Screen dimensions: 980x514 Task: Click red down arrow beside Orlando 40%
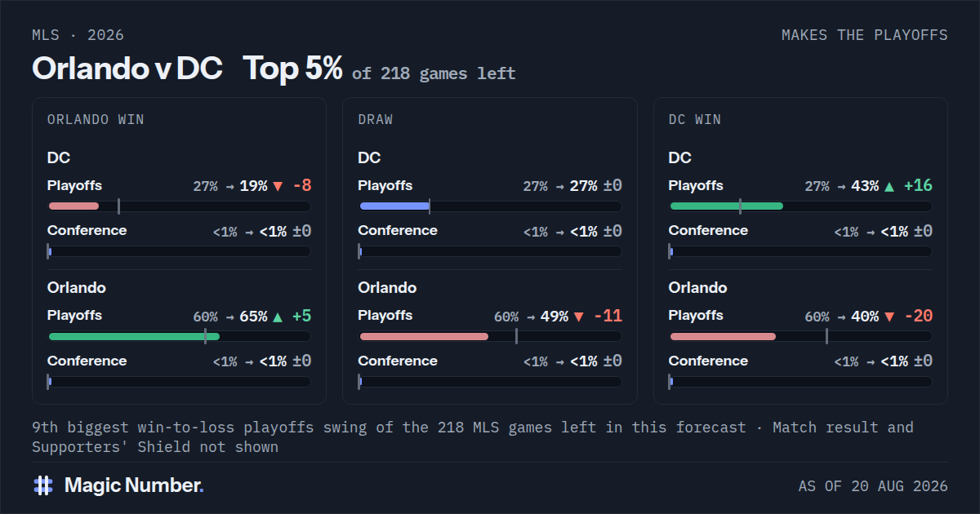point(889,317)
